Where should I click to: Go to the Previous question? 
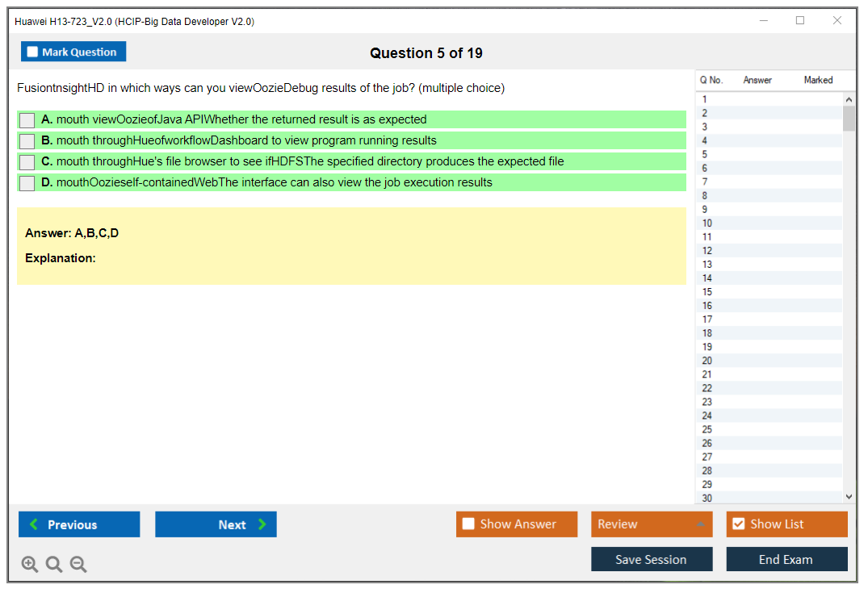click(79, 524)
